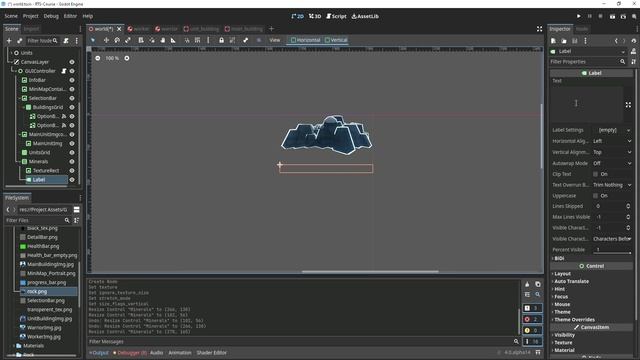640x360 pixels.
Task: Toggle error messages filter in output
Action: [532, 319]
